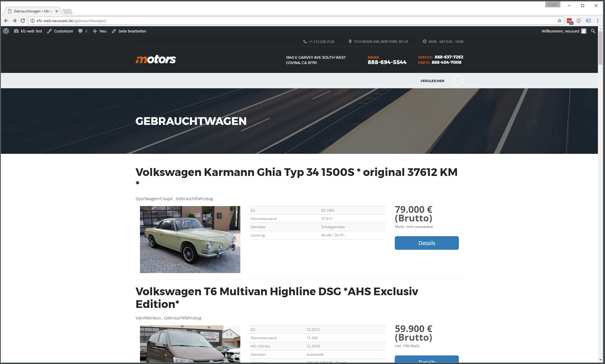This screenshot has height=364, width=605.
Task: Open the admin bar search icon
Action: pyautogui.click(x=593, y=31)
